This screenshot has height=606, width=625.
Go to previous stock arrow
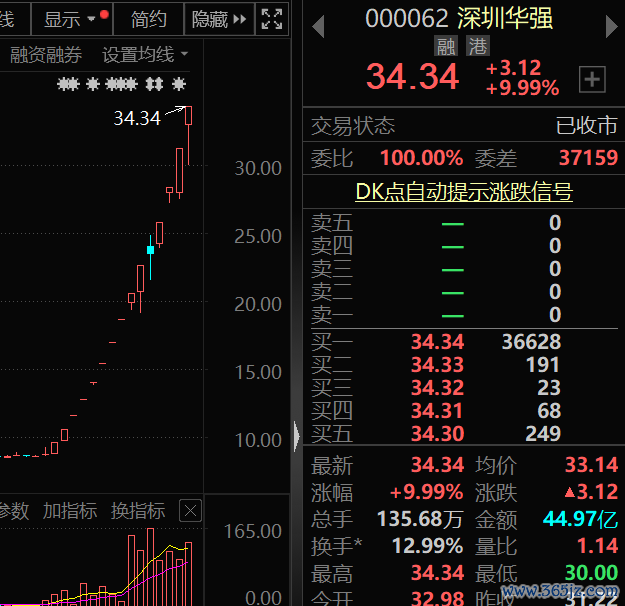click(318, 27)
